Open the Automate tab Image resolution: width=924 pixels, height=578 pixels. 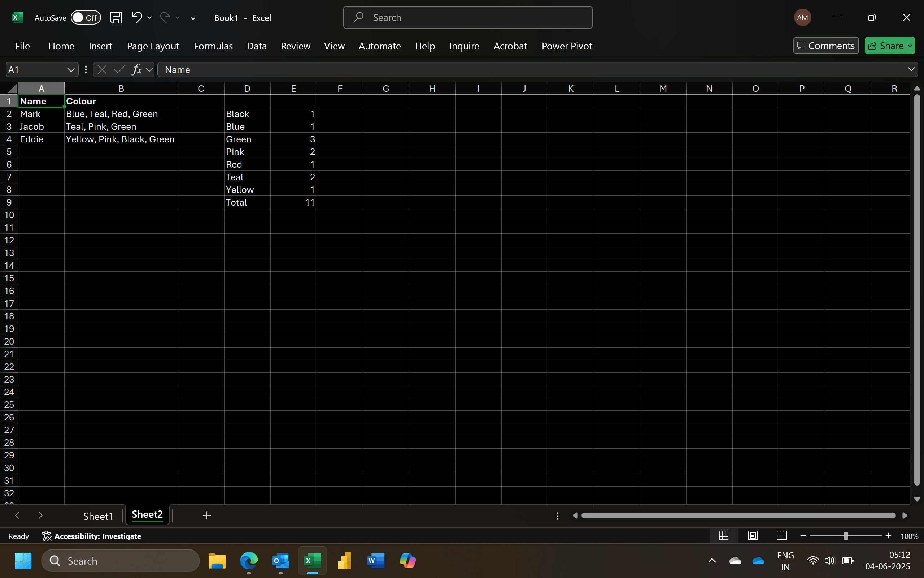pyautogui.click(x=380, y=46)
